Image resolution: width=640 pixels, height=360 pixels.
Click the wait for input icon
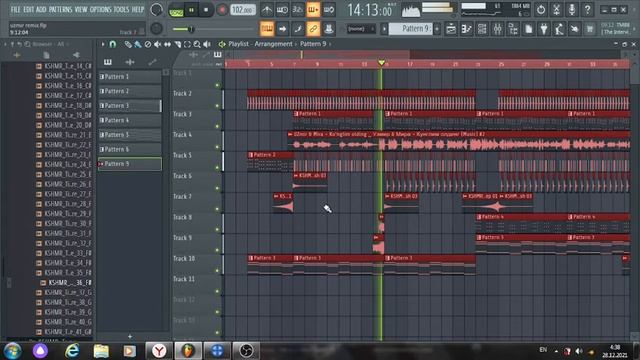tap(282, 9)
